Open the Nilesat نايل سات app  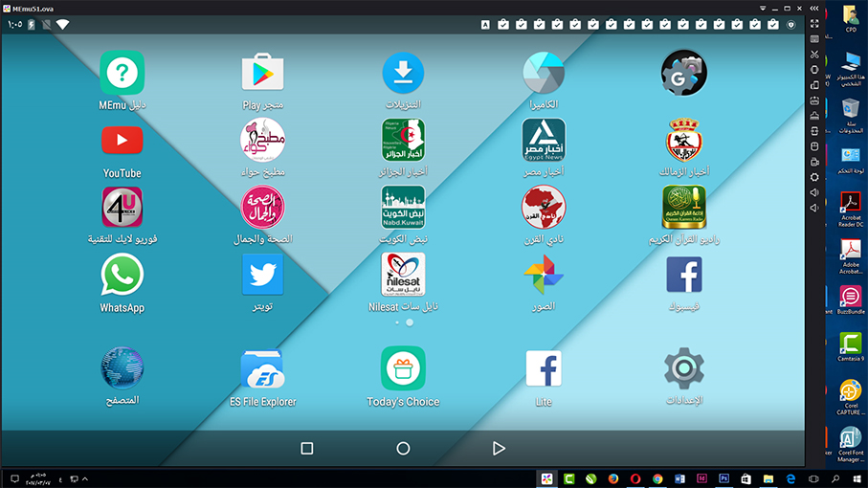403,275
